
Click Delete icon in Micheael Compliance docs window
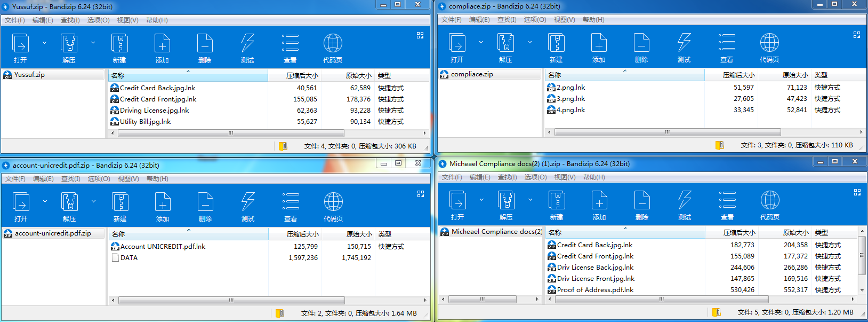(x=642, y=200)
